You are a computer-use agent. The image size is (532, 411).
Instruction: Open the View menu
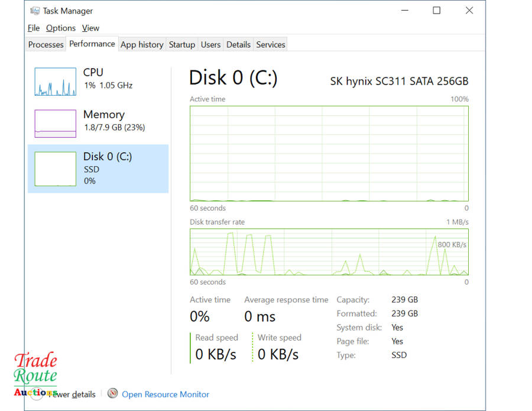coord(90,28)
